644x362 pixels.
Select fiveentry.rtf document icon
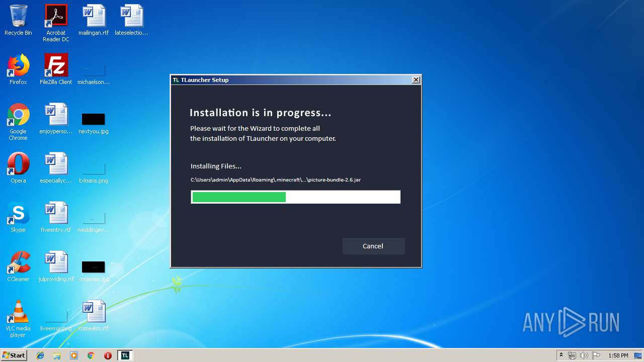56,218
